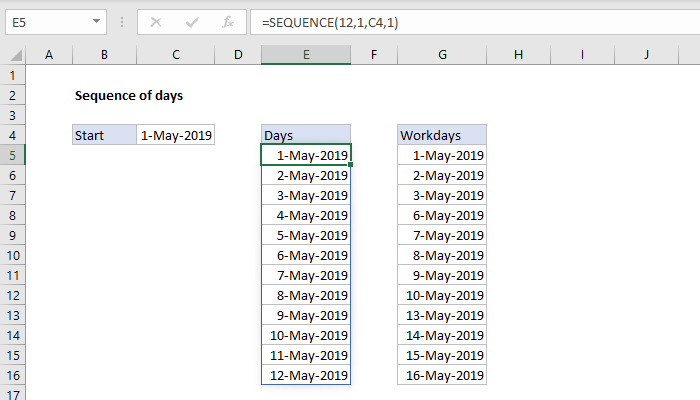700x400 pixels.
Task: Select the 'Workdays' header cell
Action: [441, 134]
